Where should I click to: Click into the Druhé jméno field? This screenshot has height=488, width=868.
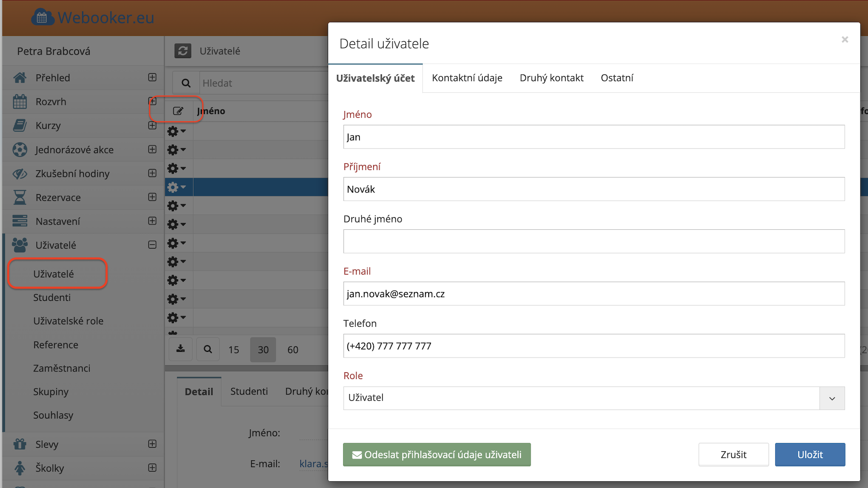pyautogui.click(x=594, y=241)
